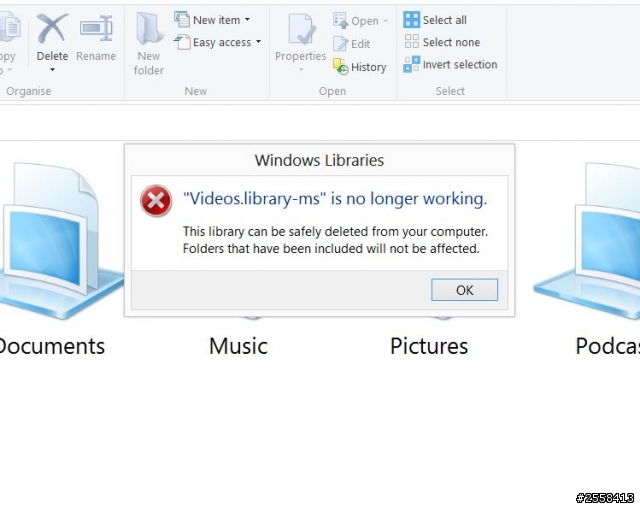Click the History icon in ribbon

(340, 67)
